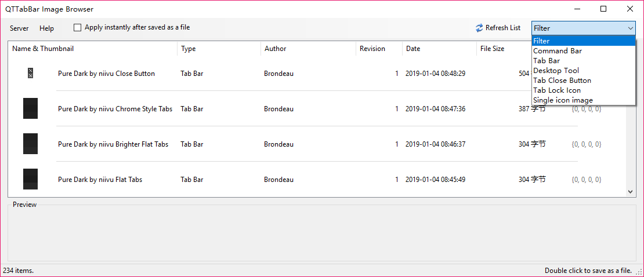
Task: Choose Command Bar from filter list
Action: click(x=558, y=51)
